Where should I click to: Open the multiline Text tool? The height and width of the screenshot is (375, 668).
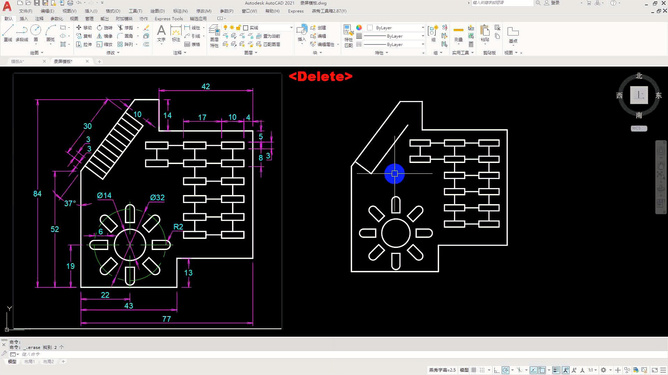[161, 33]
